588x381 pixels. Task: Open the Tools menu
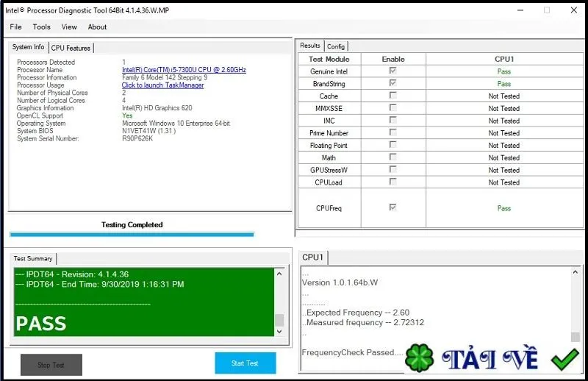pos(42,27)
